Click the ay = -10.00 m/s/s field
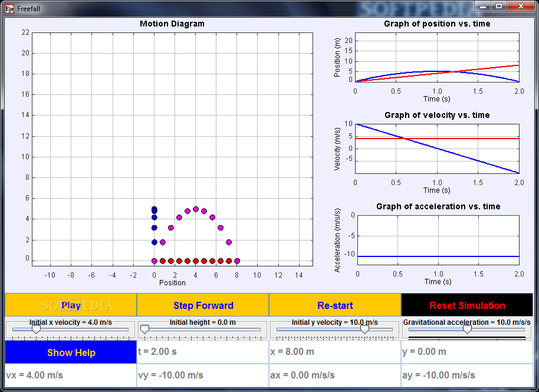The image size is (539, 392). 467,375
